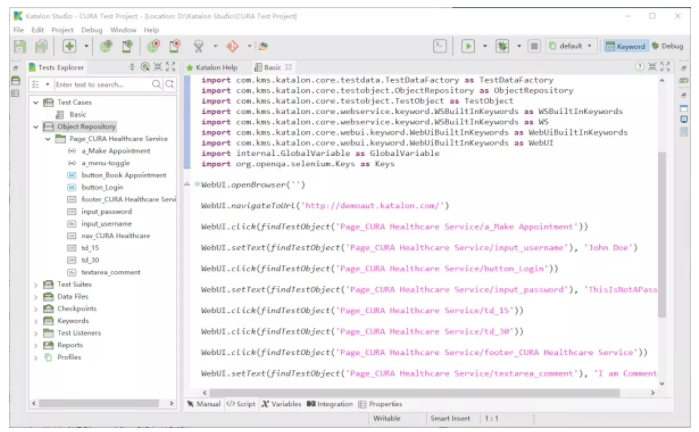Maximize the Tests Explorer panel
699x432 pixels.
171,67
